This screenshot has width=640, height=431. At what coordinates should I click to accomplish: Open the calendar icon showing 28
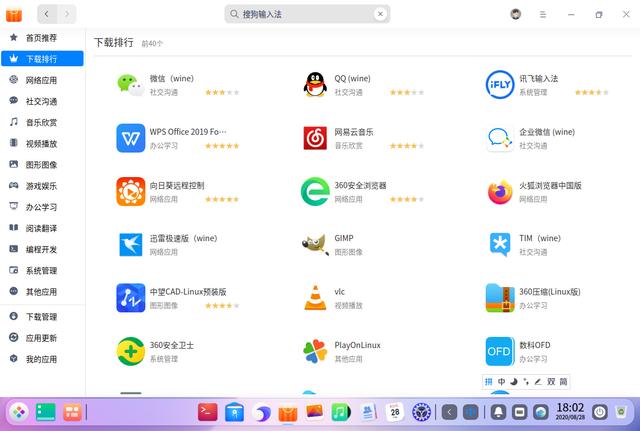[x=395, y=412]
